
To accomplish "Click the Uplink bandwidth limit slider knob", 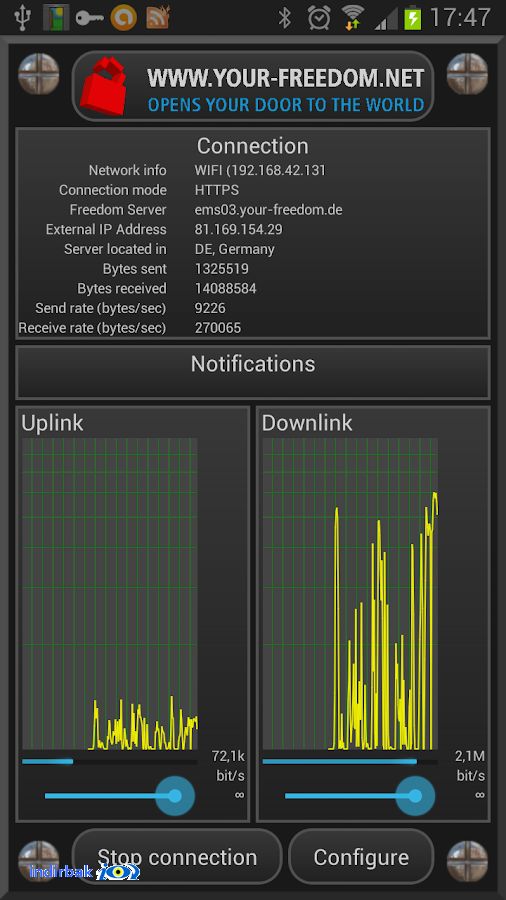I will pos(175,796).
